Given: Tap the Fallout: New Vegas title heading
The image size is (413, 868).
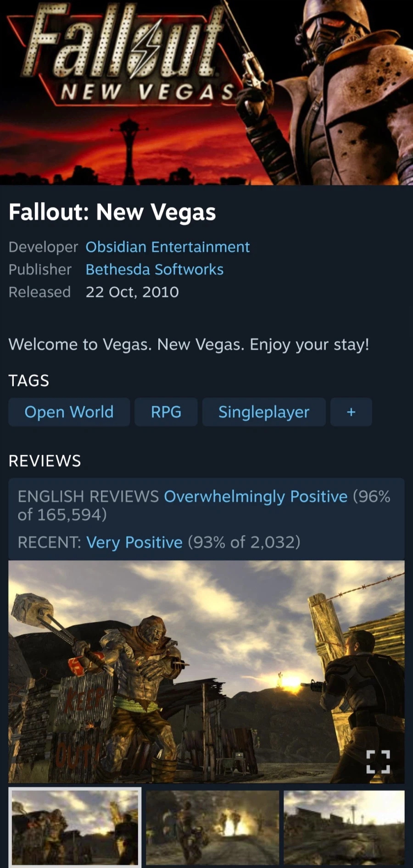Looking at the screenshot, I should coord(112,212).
